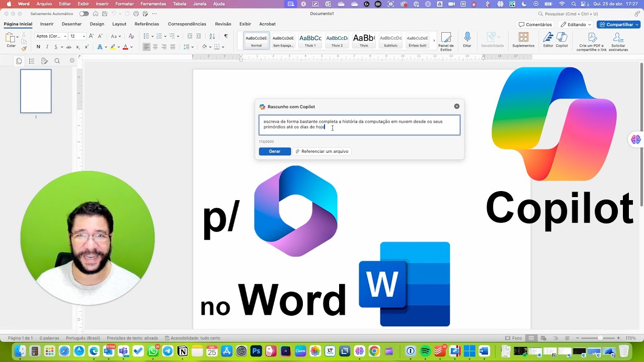This screenshot has height=362, width=644.
Task: Open search magnifier in navigation sidebar
Action: [57, 61]
